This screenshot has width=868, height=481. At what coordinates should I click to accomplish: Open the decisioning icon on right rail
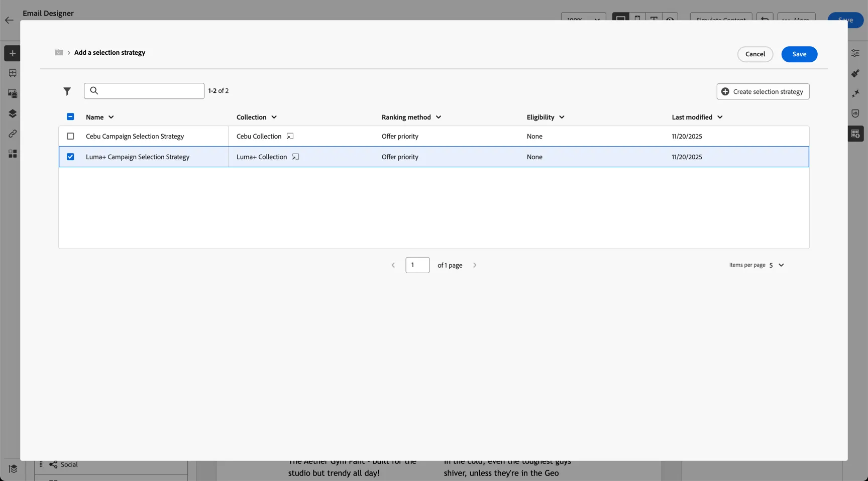tap(855, 134)
